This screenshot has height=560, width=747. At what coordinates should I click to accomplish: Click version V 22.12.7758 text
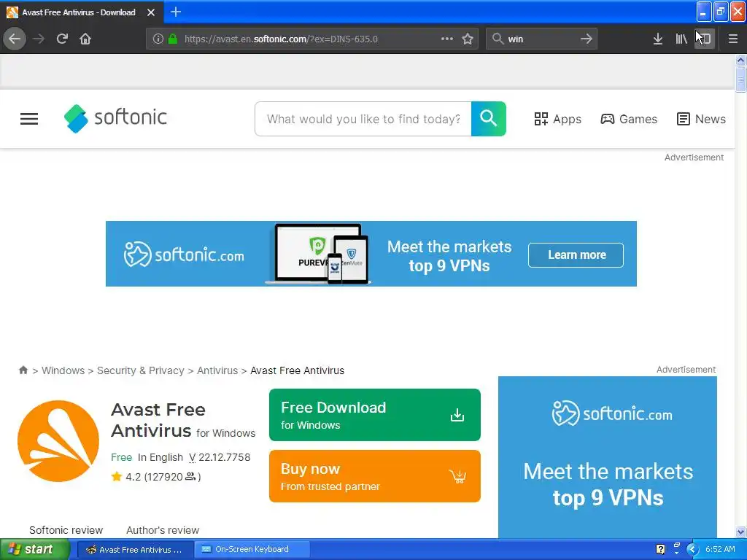220,457
